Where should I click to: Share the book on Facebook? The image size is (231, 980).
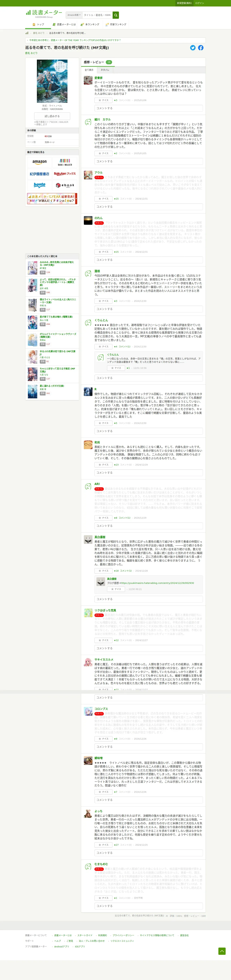tap(201, 48)
